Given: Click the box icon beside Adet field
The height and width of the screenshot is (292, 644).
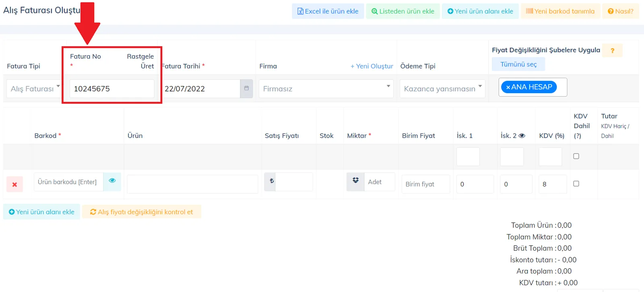Looking at the screenshot, I should (x=355, y=181).
